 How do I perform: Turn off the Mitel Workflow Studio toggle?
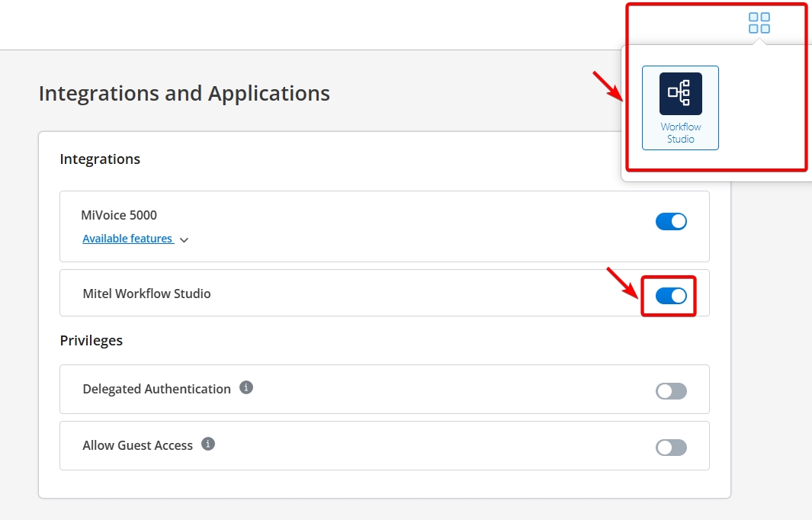click(x=671, y=297)
